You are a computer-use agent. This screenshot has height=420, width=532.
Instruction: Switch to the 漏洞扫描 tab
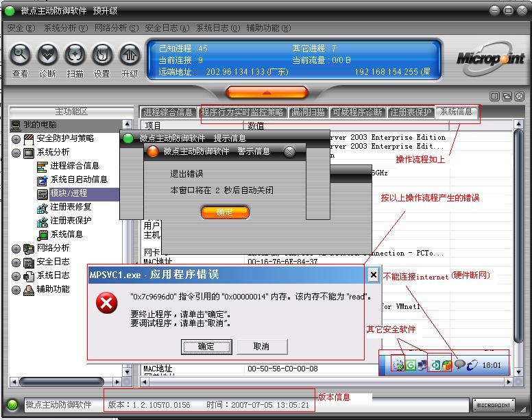click(309, 112)
